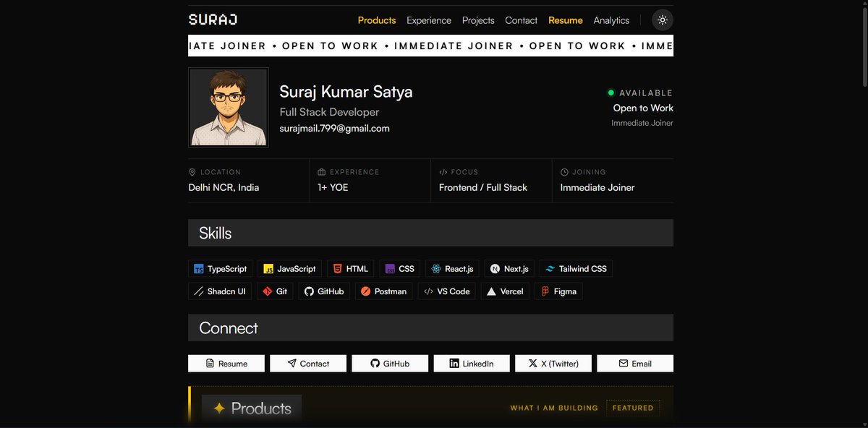This screenshot has width=868, height=428.
Task: Click the Contact button with paper plane
Action: pos(308,364)
